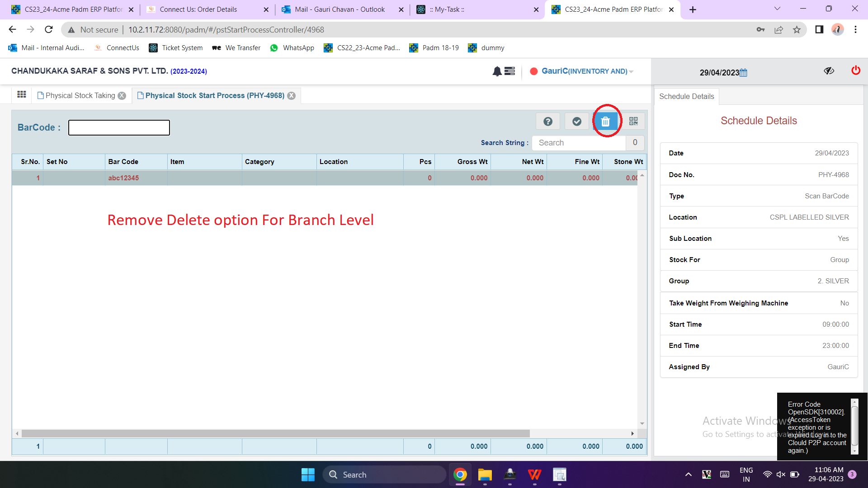Screen dimensions: 868x488
Task: Open Ticket System bookmark
Action: pos(175,48)
